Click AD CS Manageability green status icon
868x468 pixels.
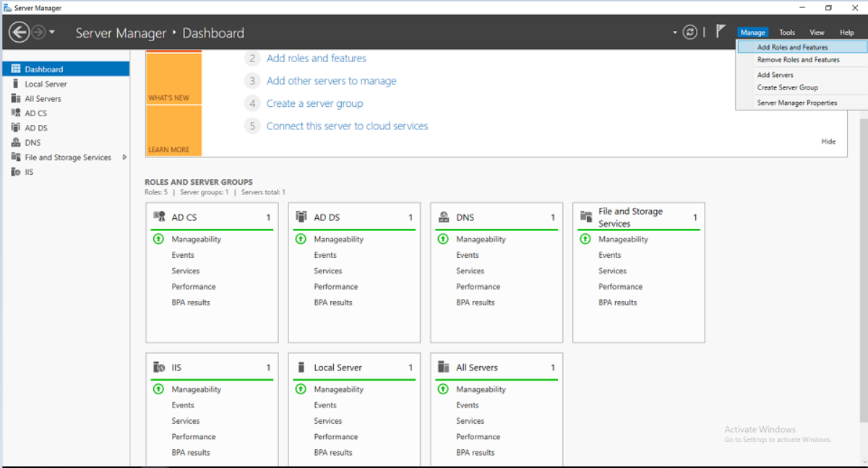coord(158,239)
